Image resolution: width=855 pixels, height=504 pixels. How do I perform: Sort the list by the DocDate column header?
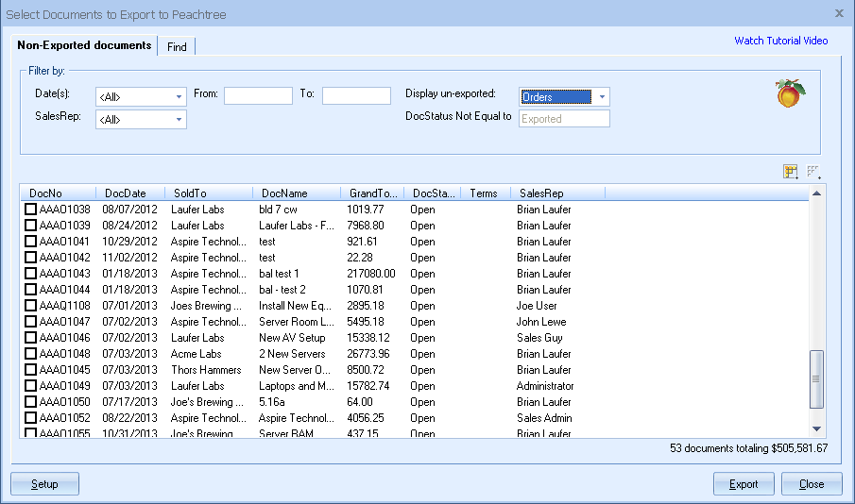pos(126,193)
